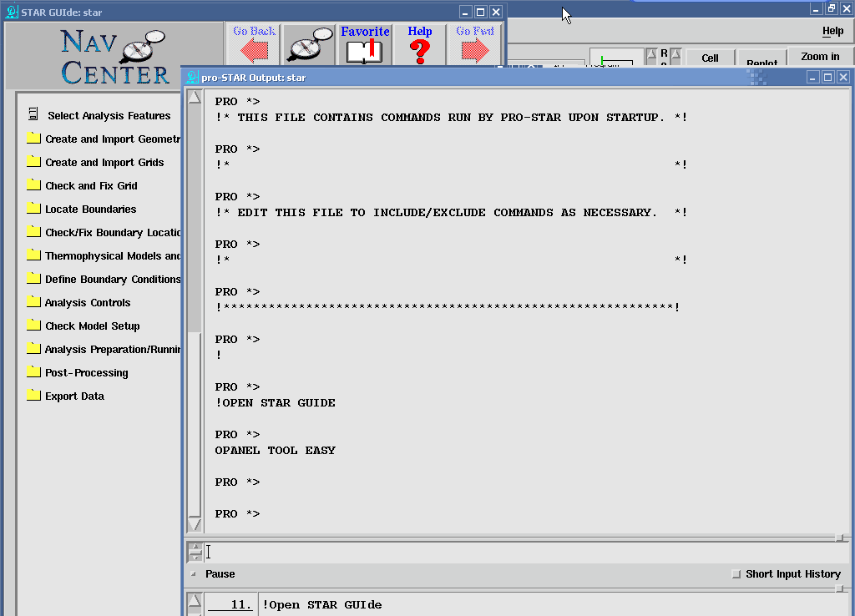Click 'OPANEL TOOL EASY' output line
The width and height of the screenshot is (855, 616).
[x=275, y=450]
